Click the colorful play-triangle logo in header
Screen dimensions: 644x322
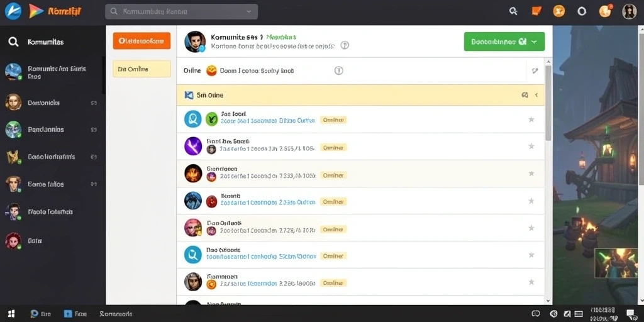(x=36, y=11)
